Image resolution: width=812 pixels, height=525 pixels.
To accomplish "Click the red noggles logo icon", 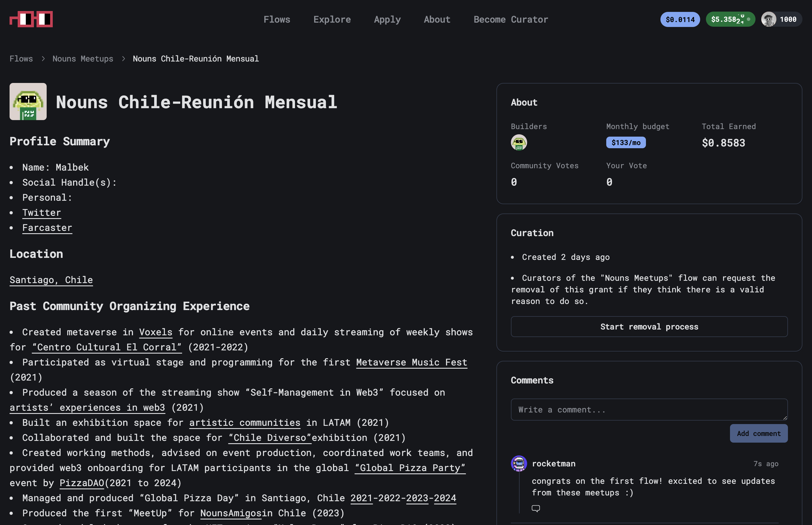I will pos(31,19).
